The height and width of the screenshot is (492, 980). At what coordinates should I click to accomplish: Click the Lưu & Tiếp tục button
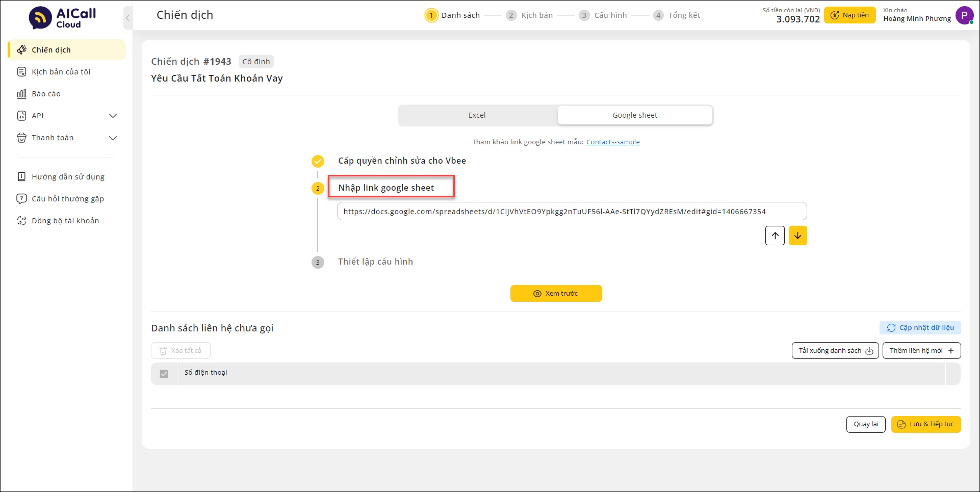coord(925,424)
